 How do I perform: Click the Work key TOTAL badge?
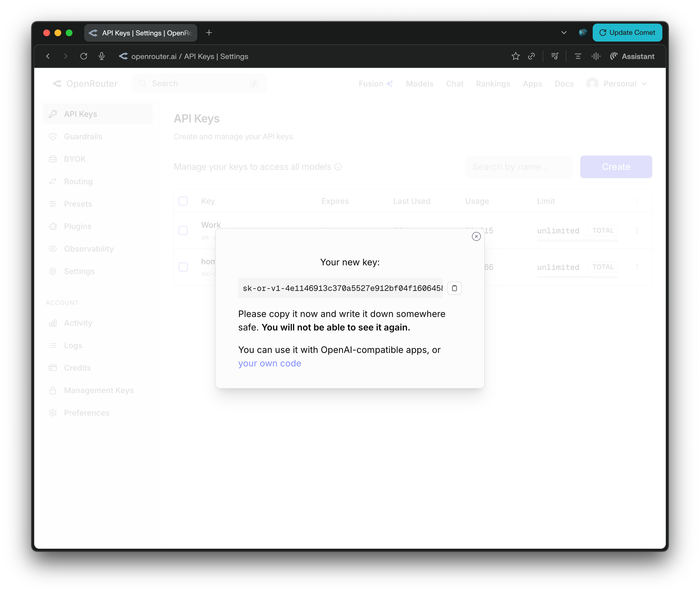tap(603, 231)
